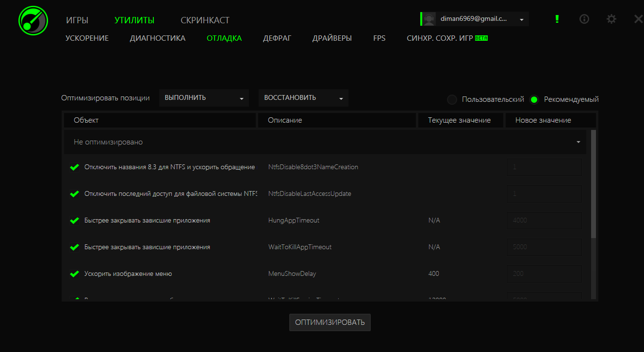The height and width of the screenshot is (352, 644).
Task: Uncheck the WaitToKillAppTimeout row checkbox
Action: pyautogui.click(x=74, y=247)
